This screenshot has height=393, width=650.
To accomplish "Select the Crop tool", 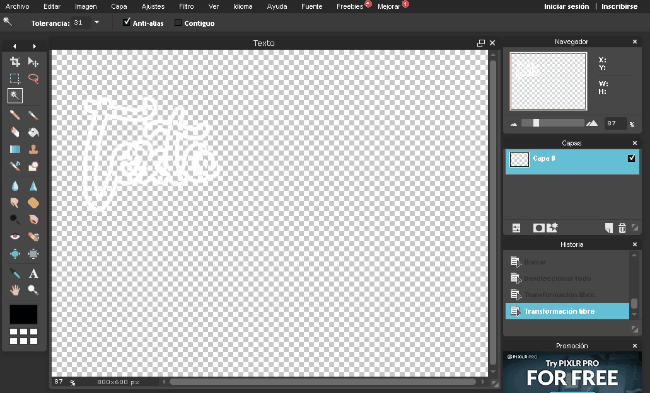I will tap(15, 62).
